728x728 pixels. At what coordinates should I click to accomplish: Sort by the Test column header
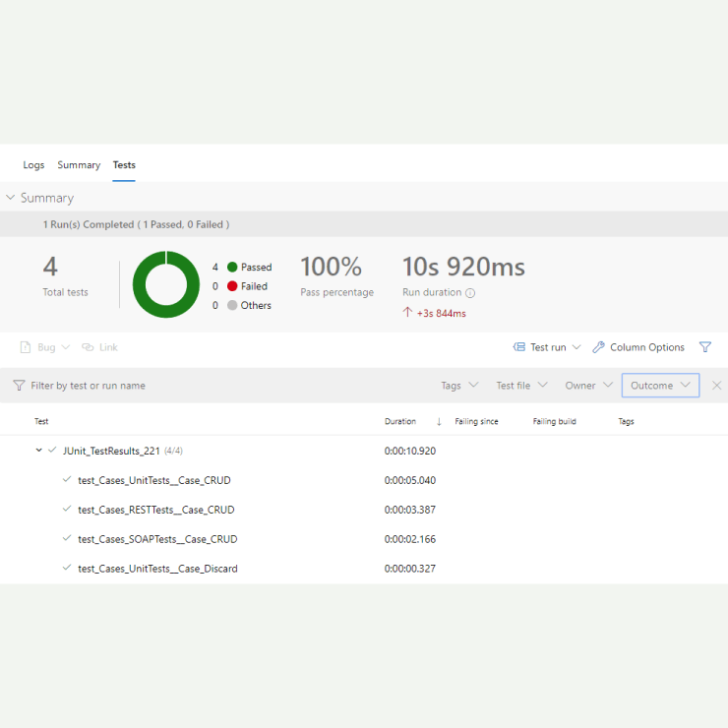tap(41, 422)
